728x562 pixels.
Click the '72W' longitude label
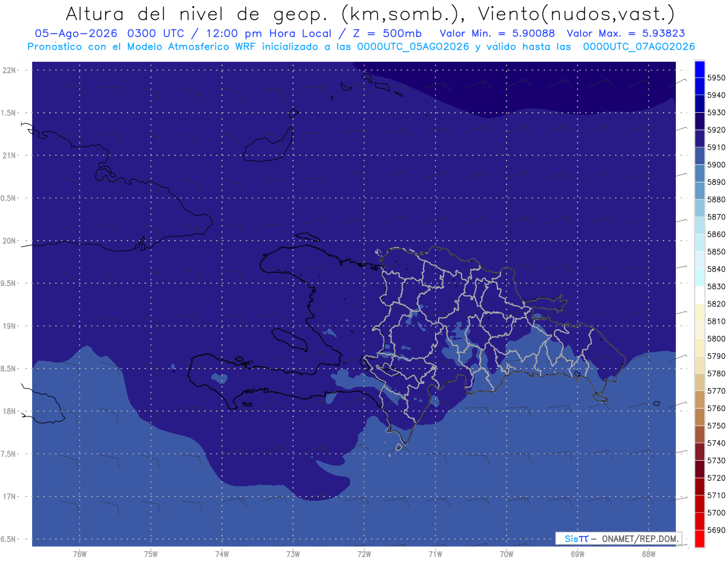364,554
